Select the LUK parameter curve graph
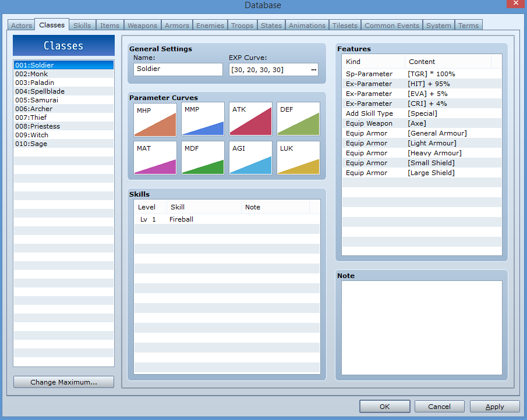The image size is (527, 420). pyautogui.click(x=298, y=158)
